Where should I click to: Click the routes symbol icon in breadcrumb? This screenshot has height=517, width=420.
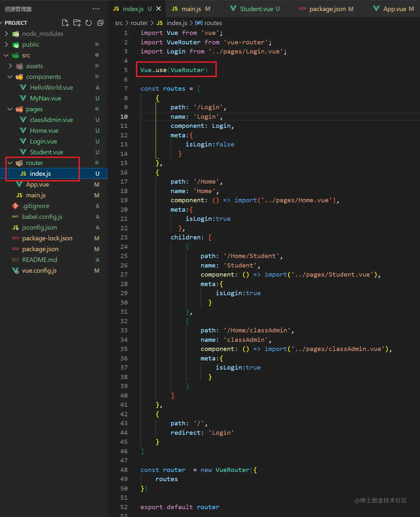(x=199, y=23)
